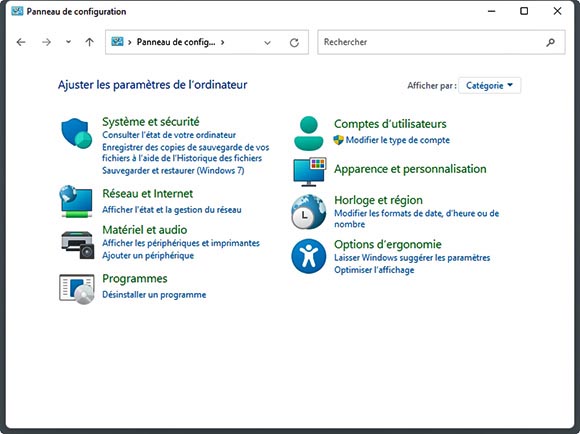Image resolution: width=580 pixels, height=434 pixels.
Task: Open the Options d'ergonomie accessibility icon
Action: click(x=308, y=256)
